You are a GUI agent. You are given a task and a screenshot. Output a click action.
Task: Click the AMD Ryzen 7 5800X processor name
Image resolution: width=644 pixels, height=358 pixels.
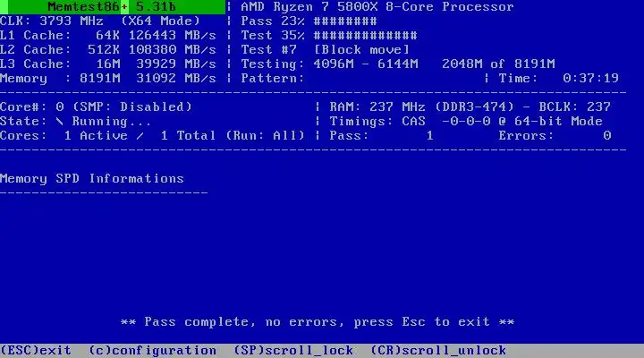[377, 7]
